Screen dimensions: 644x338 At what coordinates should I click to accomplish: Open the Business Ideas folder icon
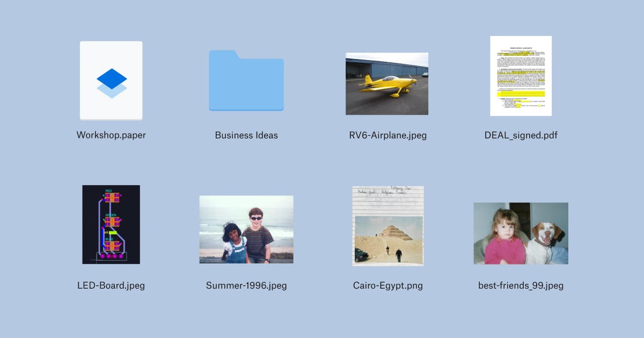tap(246, 80)
